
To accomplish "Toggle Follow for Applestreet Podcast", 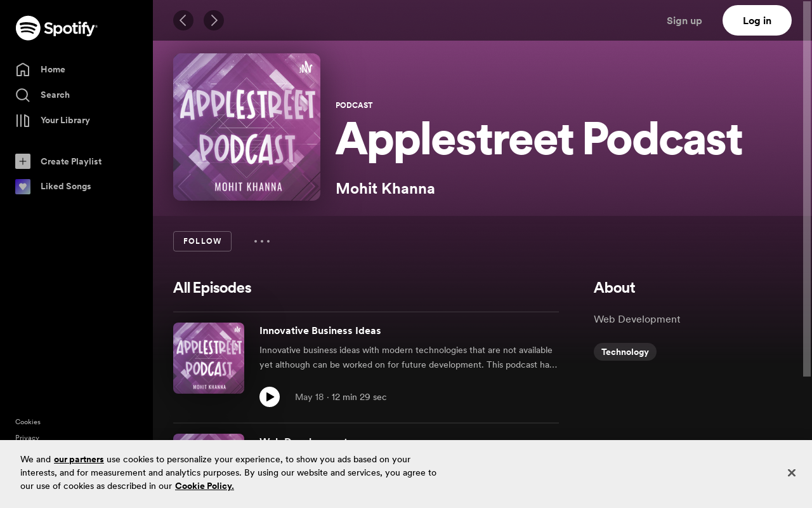I will [202, 241].
